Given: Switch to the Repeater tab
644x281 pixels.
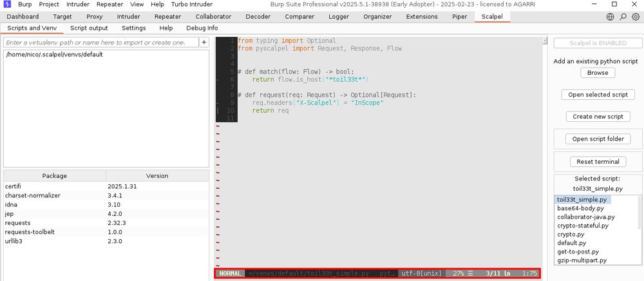Looking at the screenshot, I should (x=167, y=17).
